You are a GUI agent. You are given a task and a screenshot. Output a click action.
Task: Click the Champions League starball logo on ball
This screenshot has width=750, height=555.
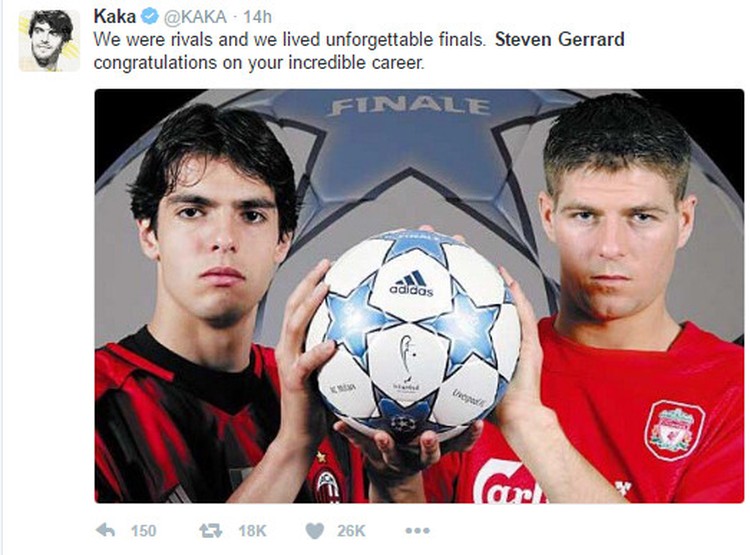403,423
